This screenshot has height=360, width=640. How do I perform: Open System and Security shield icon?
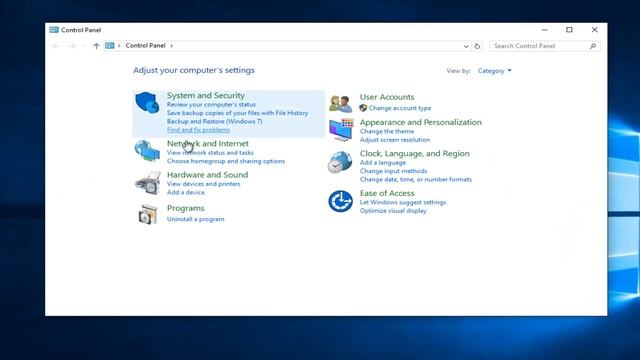pos(147,102)
